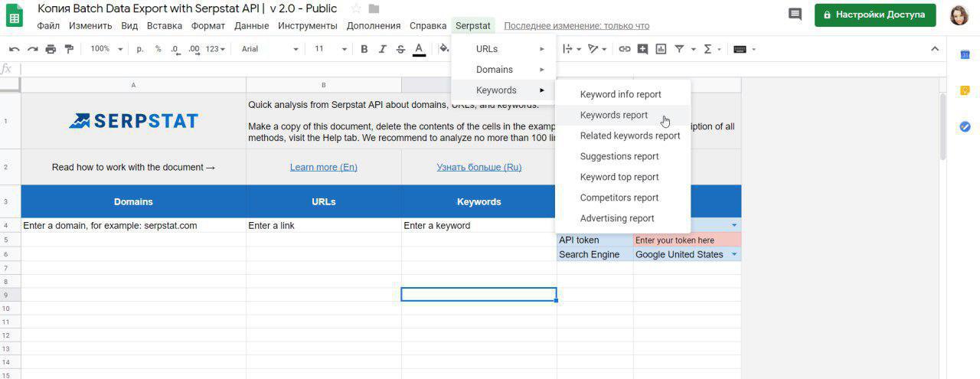The width and height of the screenshot is (980, 379).
Task: Select Keyword top report
Action: pos(622,177)
